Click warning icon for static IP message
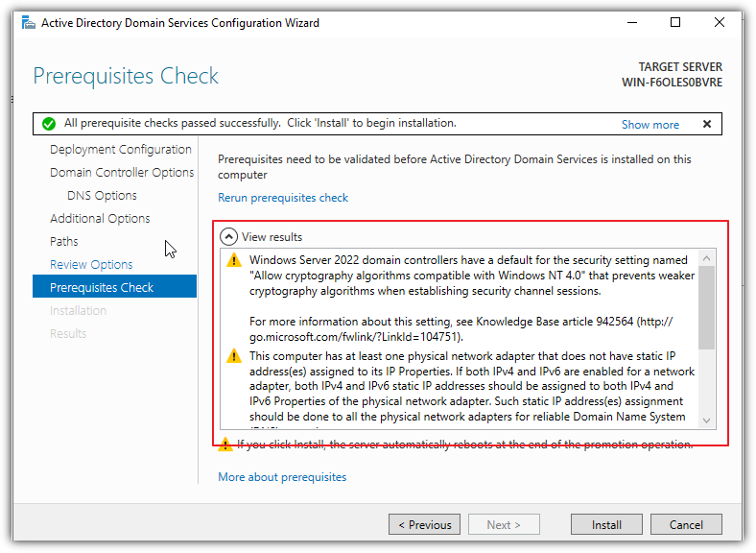Image resolution: width=756 pixels, height=553 pixels. [234, 356]
